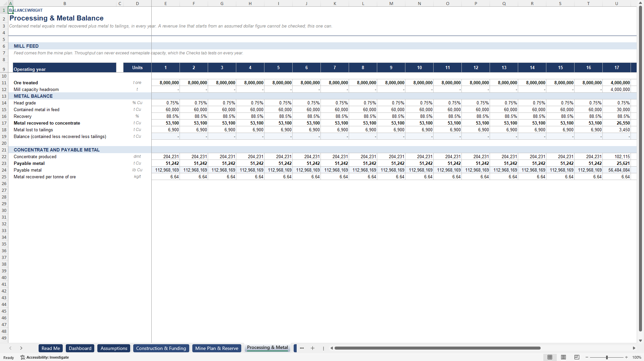
Task: Select 'Mill capacity headroom' row label
Action: pos(36,89)
